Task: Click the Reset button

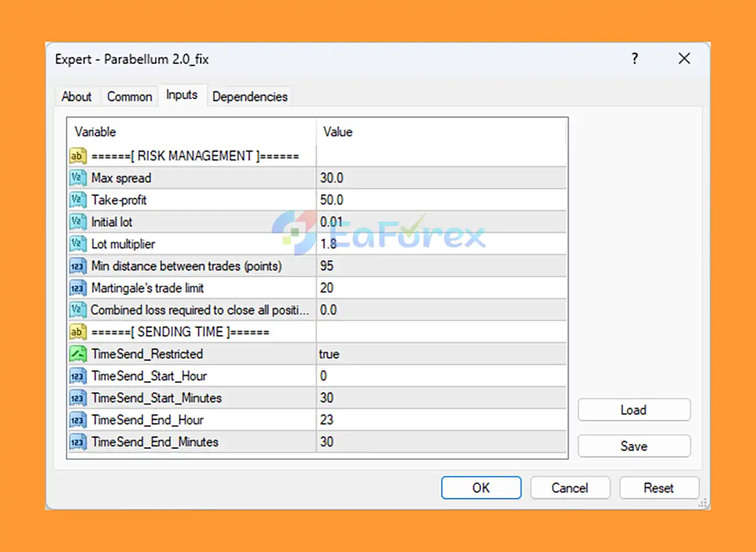Action: pos(659,488)
